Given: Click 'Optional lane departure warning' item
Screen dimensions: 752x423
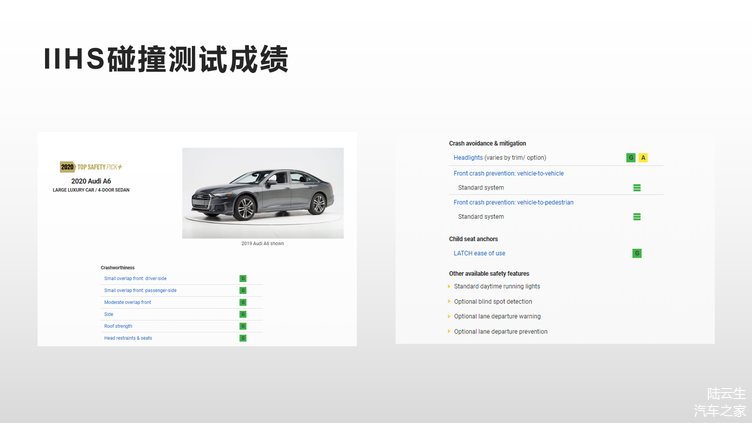Looking at the screenshot, I should [x=497, y=317].
